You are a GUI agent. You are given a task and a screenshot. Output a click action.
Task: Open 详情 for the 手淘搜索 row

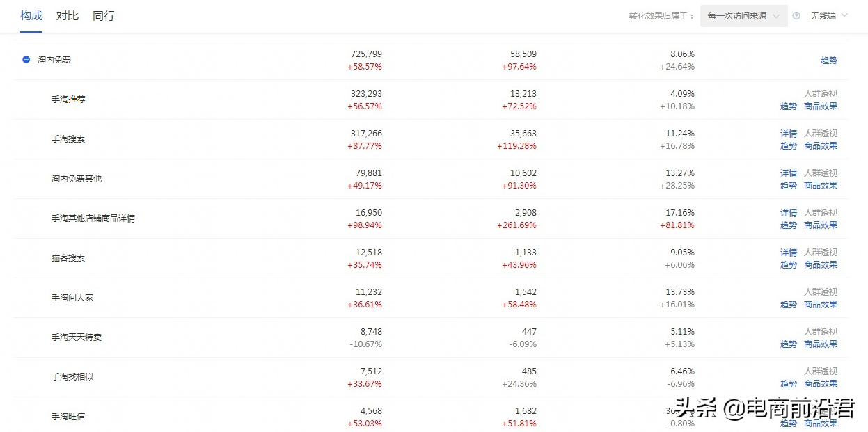pyautogui.click(x=788, y=134)
